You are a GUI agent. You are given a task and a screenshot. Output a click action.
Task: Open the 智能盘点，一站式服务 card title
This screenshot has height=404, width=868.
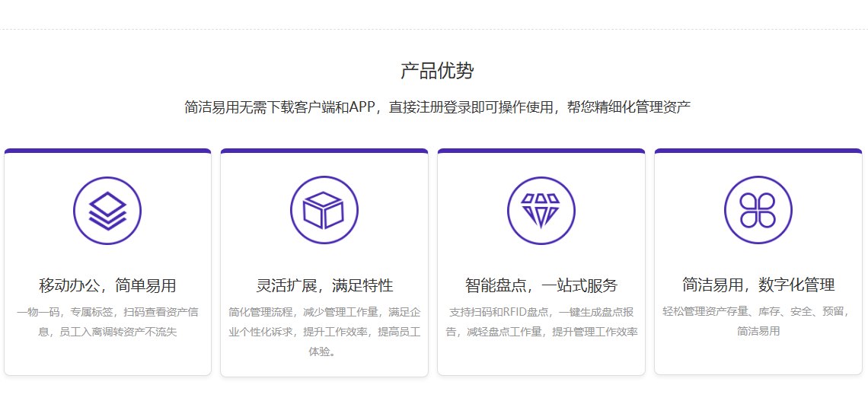tap(541, 286)
